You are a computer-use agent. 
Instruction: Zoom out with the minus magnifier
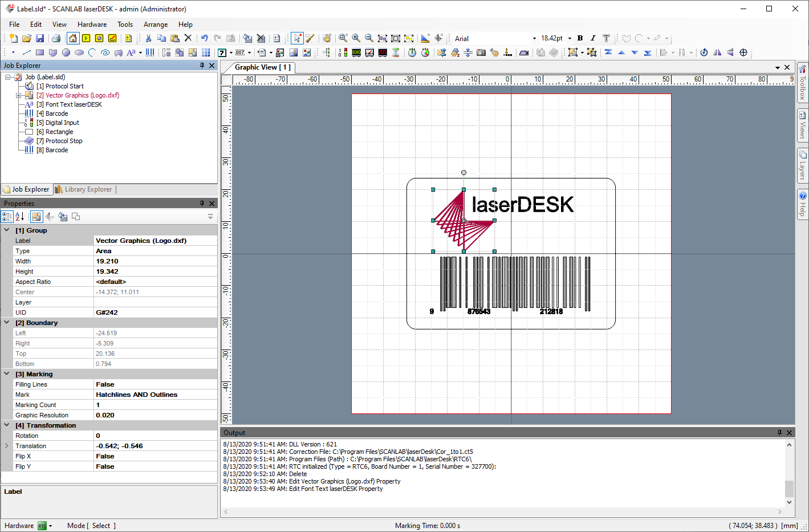click(369, 38)
